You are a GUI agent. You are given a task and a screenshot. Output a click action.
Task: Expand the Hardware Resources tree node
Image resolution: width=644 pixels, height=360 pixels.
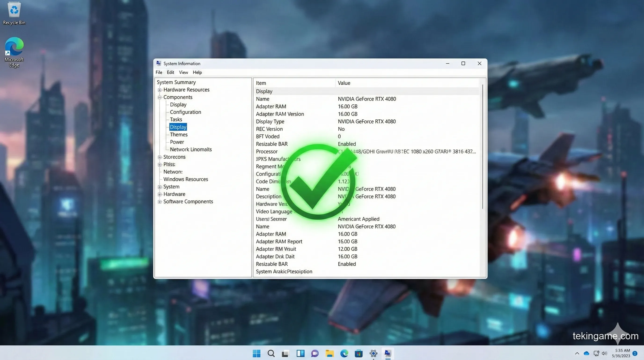(160, 90)
